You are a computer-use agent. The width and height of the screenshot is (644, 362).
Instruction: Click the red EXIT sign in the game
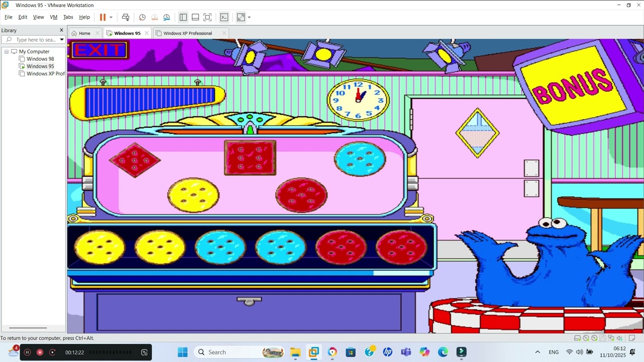click(x=100, y=50)
